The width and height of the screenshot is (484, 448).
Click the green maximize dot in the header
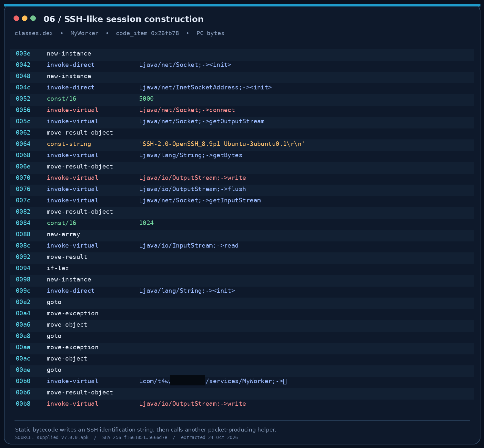click(33, 18)
